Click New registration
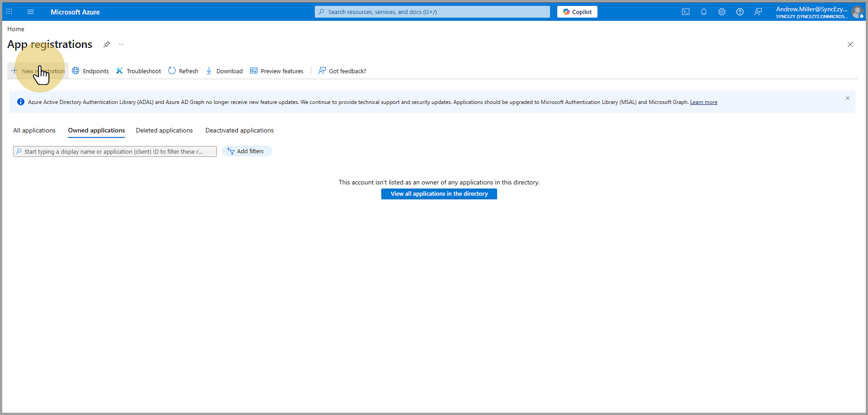The height and width of the screenshot is (415, 868). click(x=38, y=71)
